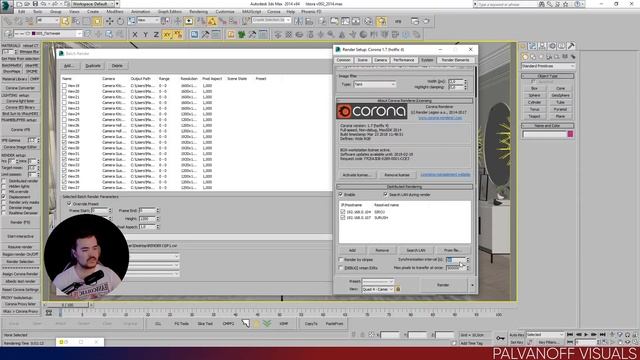640x360 pixels.
Task: Select the Move transform tool
Action: pos(109,21)
